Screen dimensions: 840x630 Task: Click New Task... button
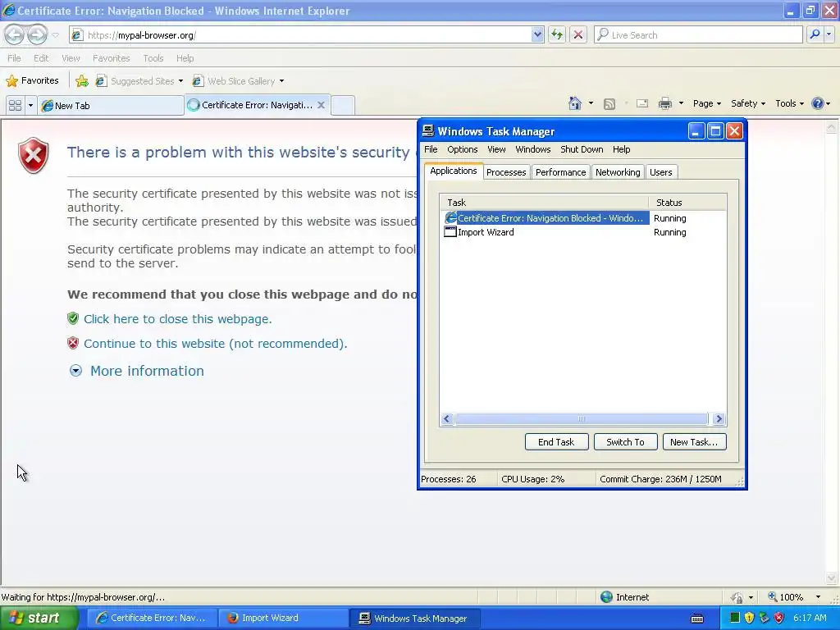pos(694,442)
